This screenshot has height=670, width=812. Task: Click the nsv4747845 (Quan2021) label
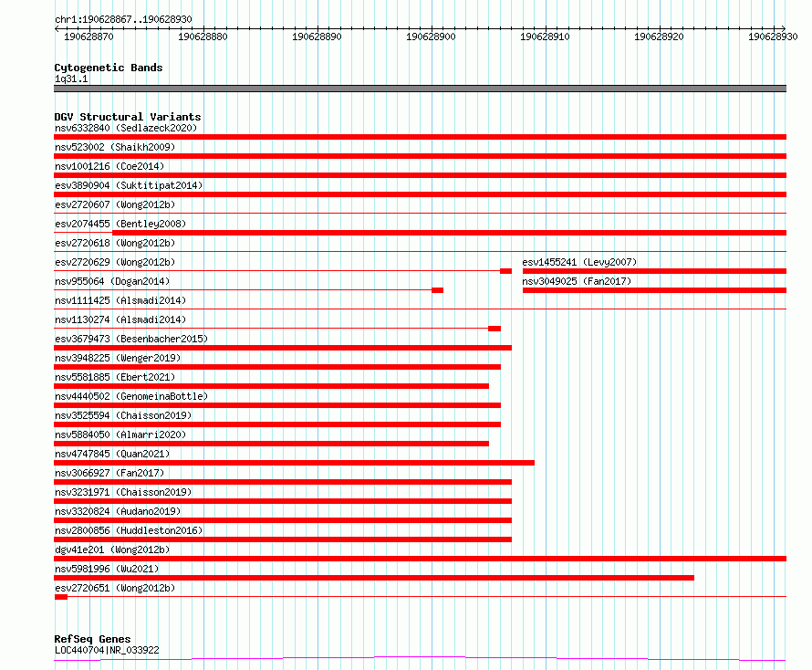112,454
